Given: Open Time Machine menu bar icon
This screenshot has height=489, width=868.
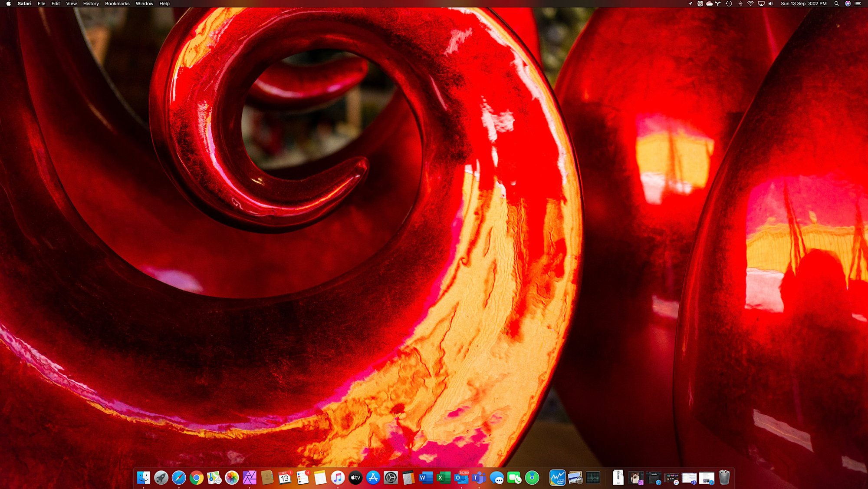Looking at the screenshot, I should [729, 3].
